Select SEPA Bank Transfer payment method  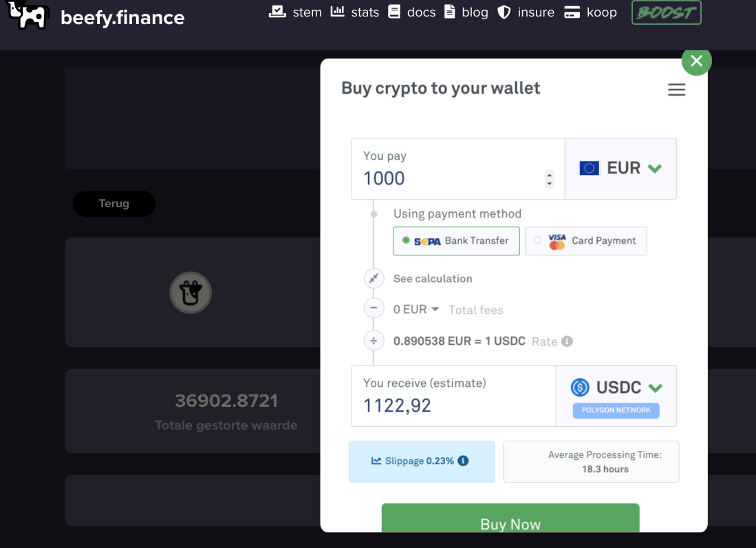point(456,241)
